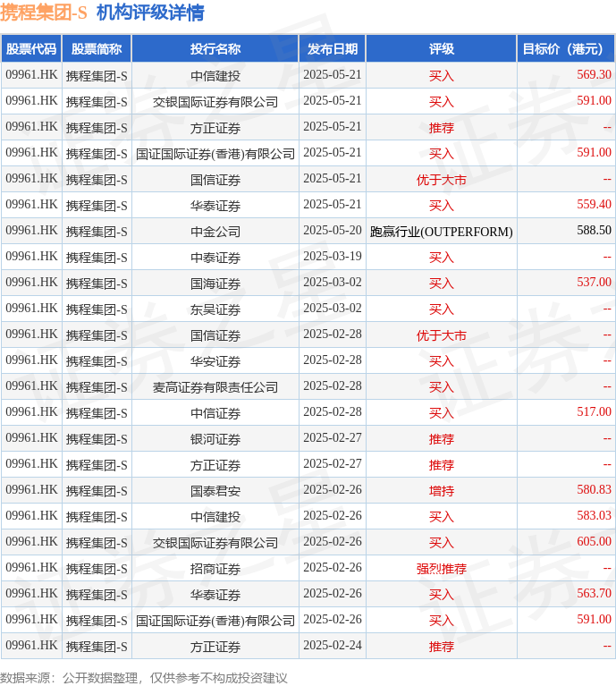Screen dimensions: 616x686
Task: Click target price 583.03
Action: [594, 515]
